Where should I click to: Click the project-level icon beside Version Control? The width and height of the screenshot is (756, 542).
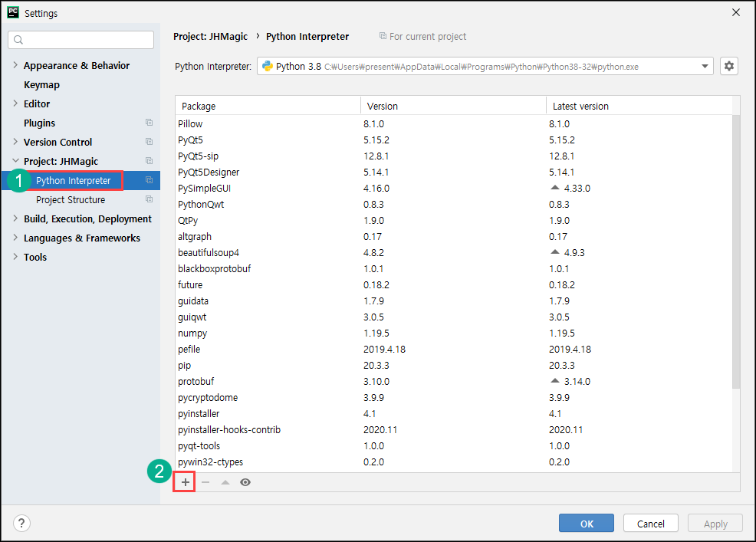[x=149, y=142]
